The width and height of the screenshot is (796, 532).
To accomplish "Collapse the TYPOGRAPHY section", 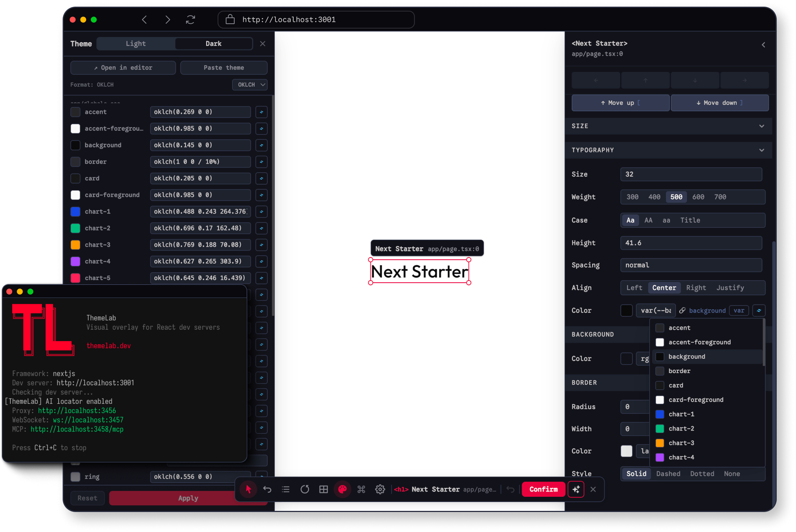I will coord(668,150).
